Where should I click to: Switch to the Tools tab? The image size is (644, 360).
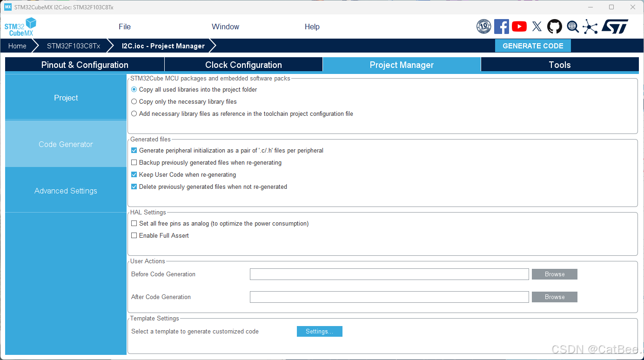click(x=560, y=65)
